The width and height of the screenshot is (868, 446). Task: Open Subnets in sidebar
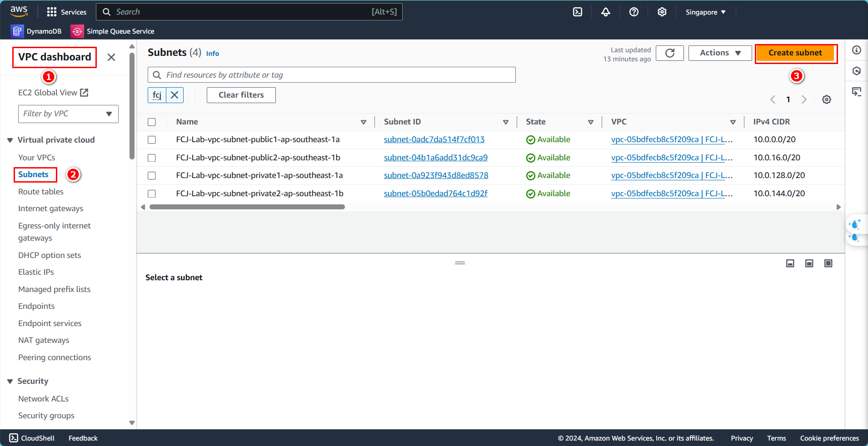click(x=33, y=174)
